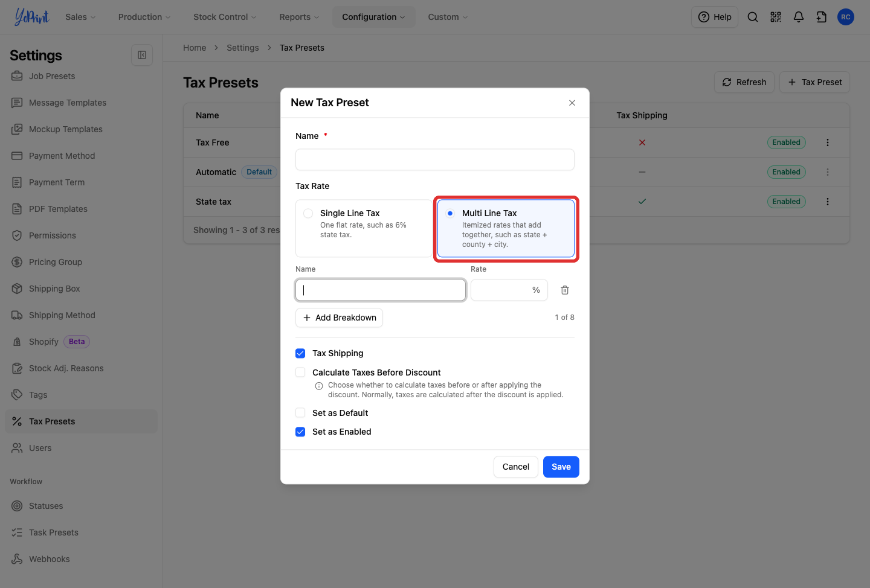This screenshot has width=870, height=588.
Task: Open the three-dot menu for Tax Free row
Action: [x=828, y=142]
